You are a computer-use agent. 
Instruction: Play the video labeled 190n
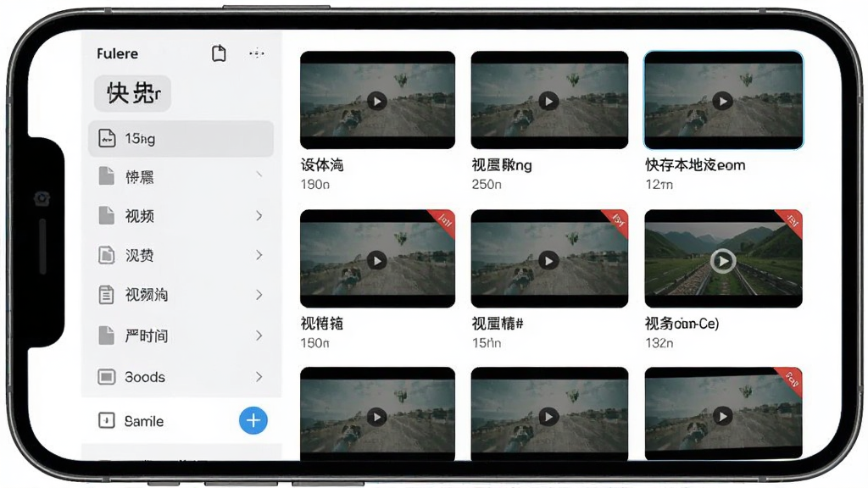377,102
